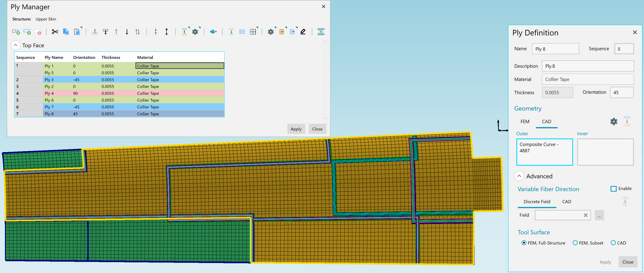The image size is (644, 273).
Task: Click the gear icon left of the import icon
Action: 271,32
